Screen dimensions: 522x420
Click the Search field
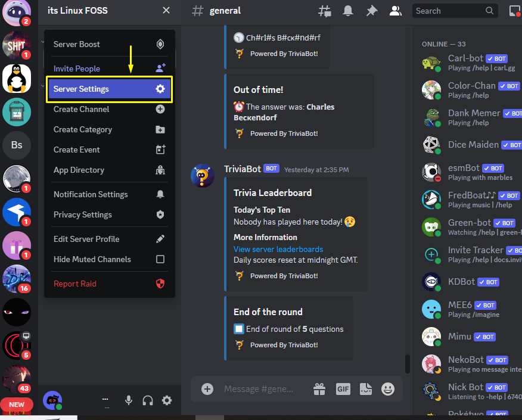(455, 11)
